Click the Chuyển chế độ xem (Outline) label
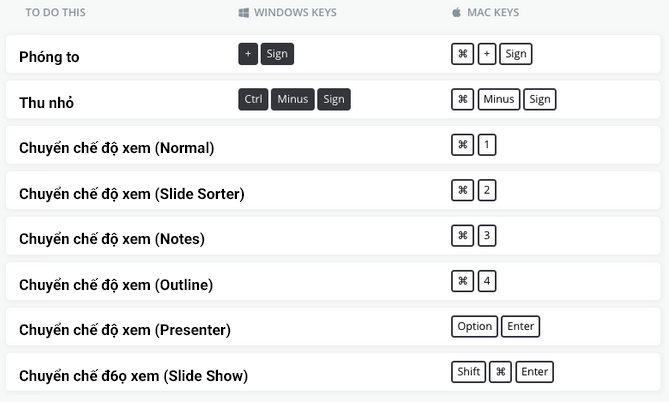The height and width of the screenshot is (402, 669). pos(116,285)
